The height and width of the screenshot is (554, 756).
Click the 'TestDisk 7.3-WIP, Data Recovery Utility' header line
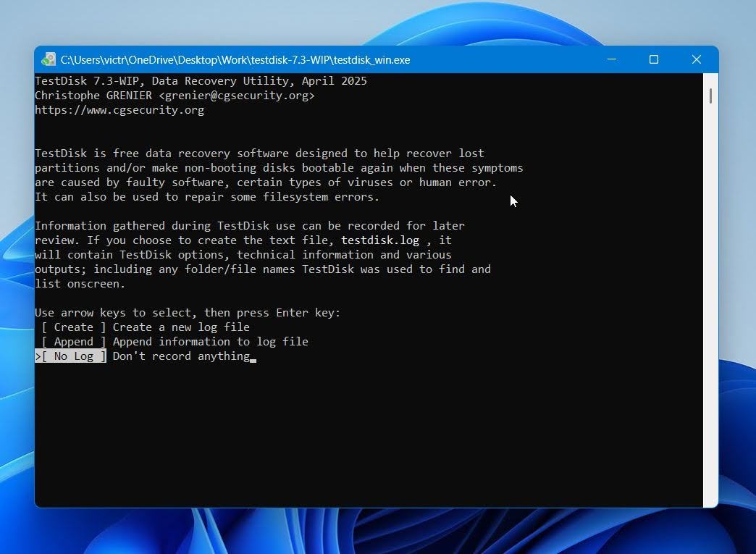pos(201,81)
